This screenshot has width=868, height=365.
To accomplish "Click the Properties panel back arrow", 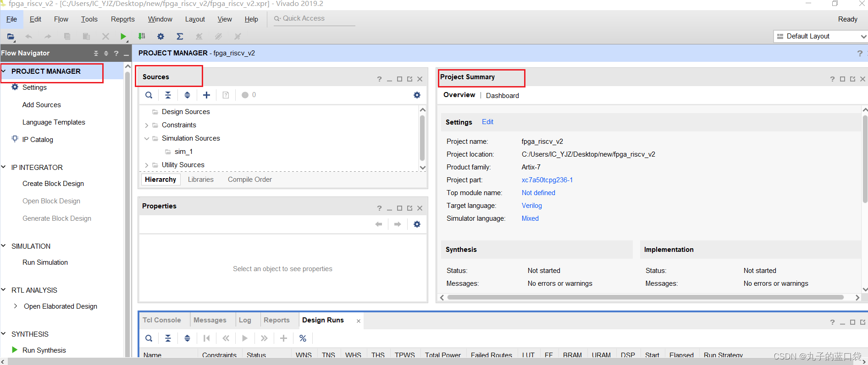I will tap(378, 224).
